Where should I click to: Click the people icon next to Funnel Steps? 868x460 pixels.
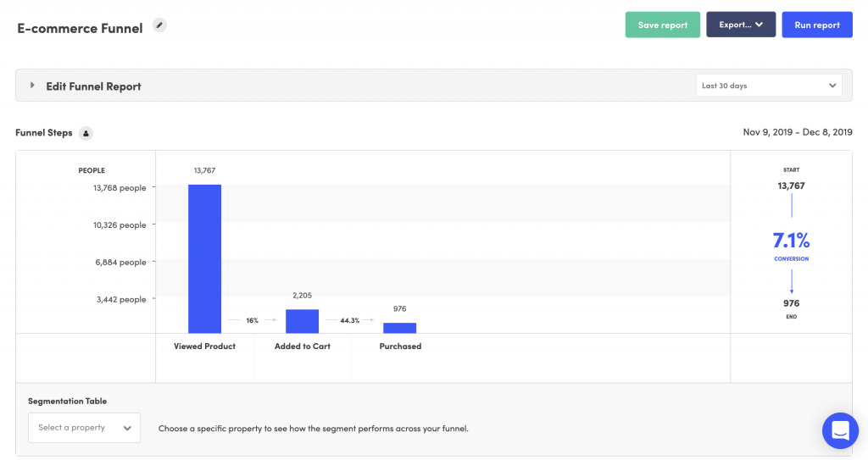(86, 133)
